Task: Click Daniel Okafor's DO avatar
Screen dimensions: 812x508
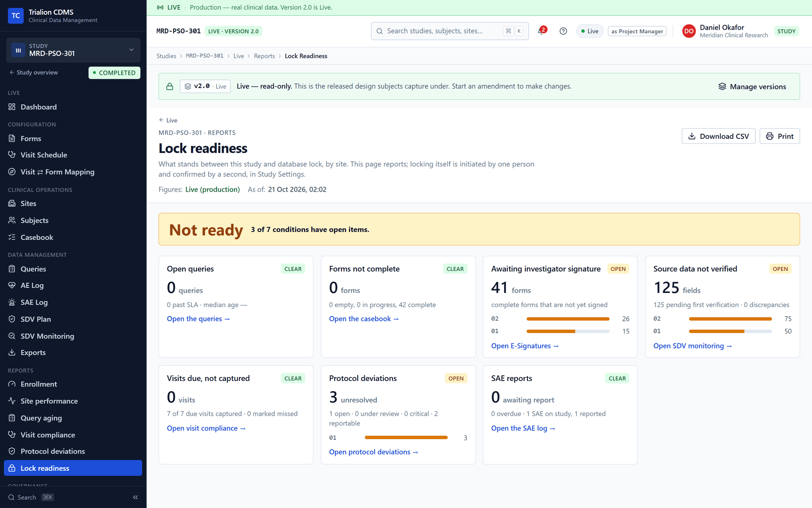Action: [689, 31]
